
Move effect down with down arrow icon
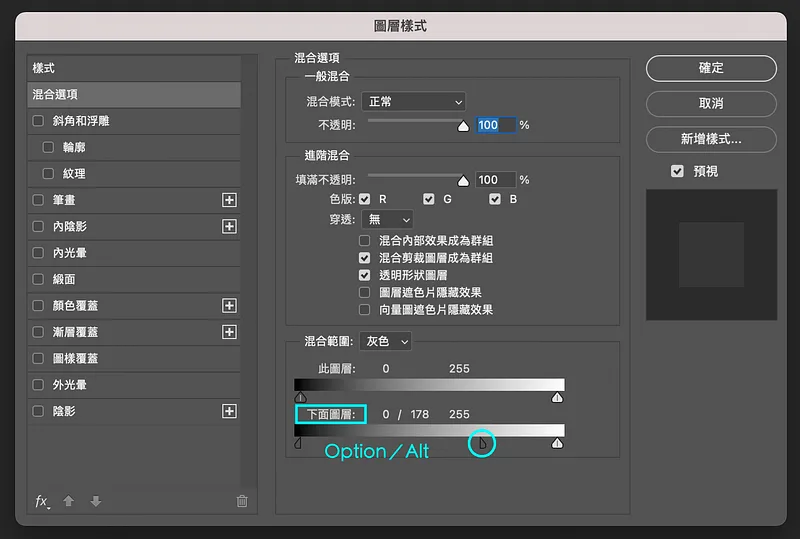coord(95,501)
